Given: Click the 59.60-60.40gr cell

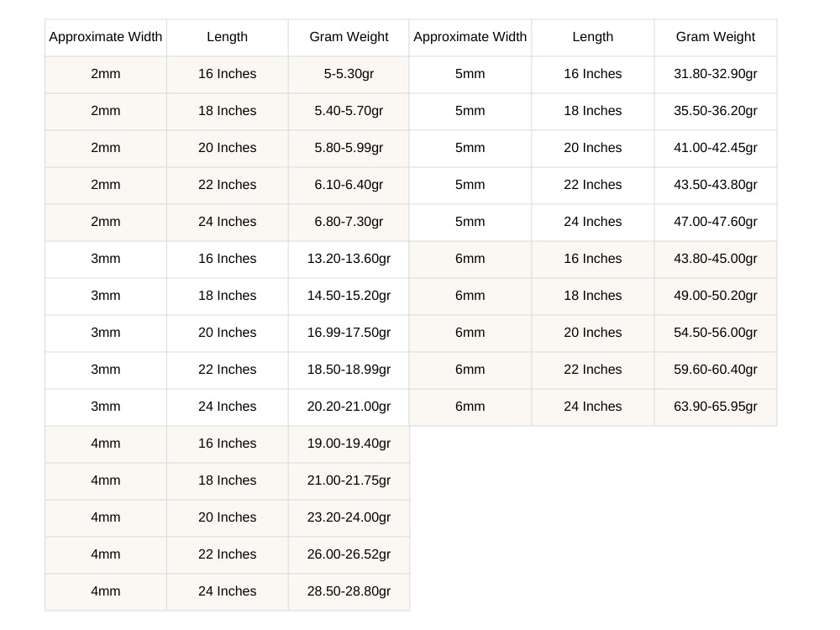Looking at the screenshot, I should (x=715, y=370).
